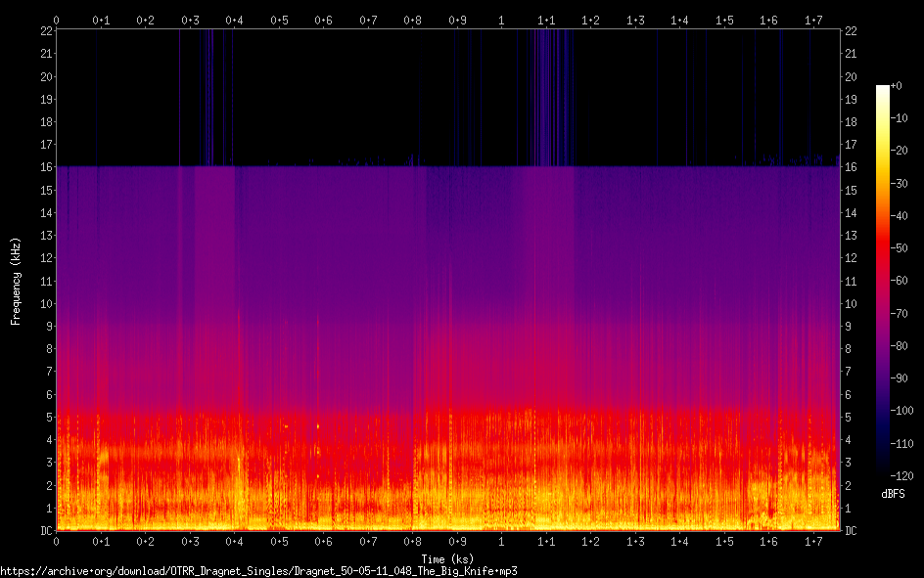This screenshot has width=924, height=578.
Task: Click the 10 kHz label on left axis
Action: coord(43,303)
